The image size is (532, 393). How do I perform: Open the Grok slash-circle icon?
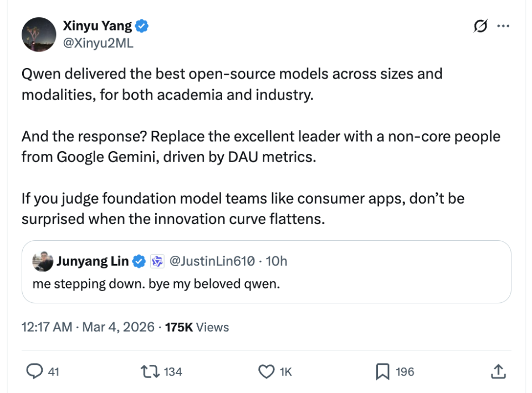click(x=480, y=26)
